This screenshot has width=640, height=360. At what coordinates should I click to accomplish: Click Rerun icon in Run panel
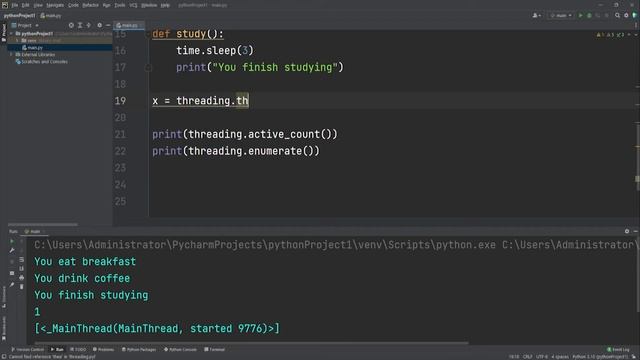coord(12,241)
